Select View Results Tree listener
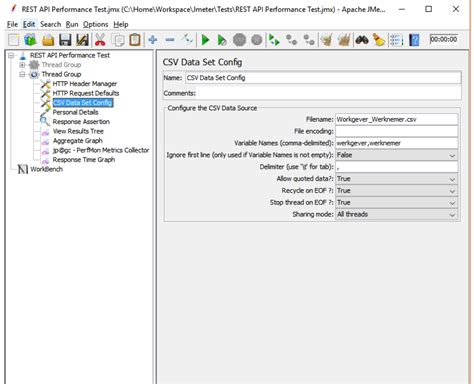 tap(78, 131)
